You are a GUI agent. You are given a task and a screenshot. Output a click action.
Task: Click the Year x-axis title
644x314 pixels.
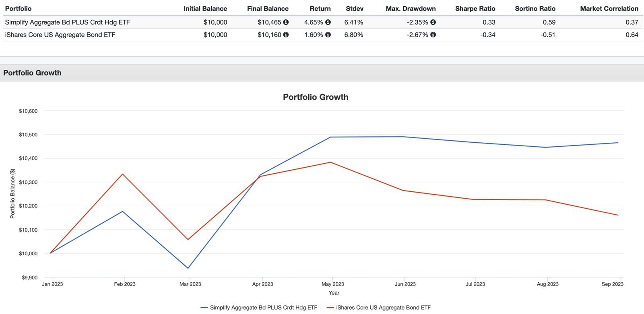pos(334,293)
